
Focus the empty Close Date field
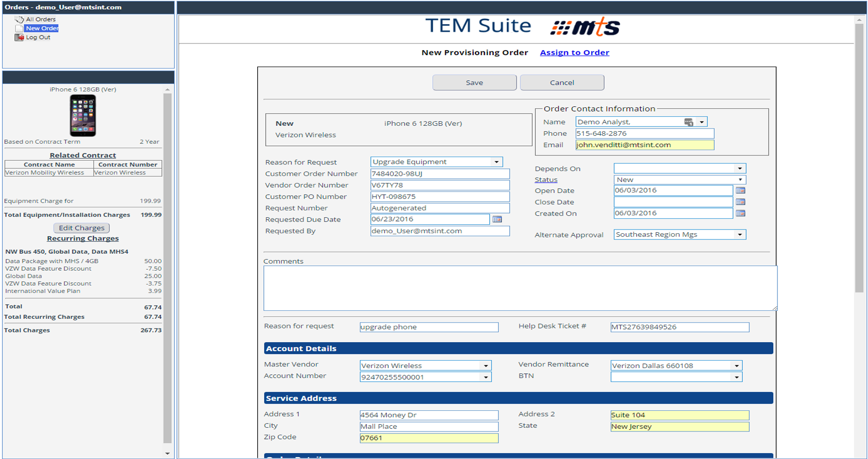[x=673, y=202]
